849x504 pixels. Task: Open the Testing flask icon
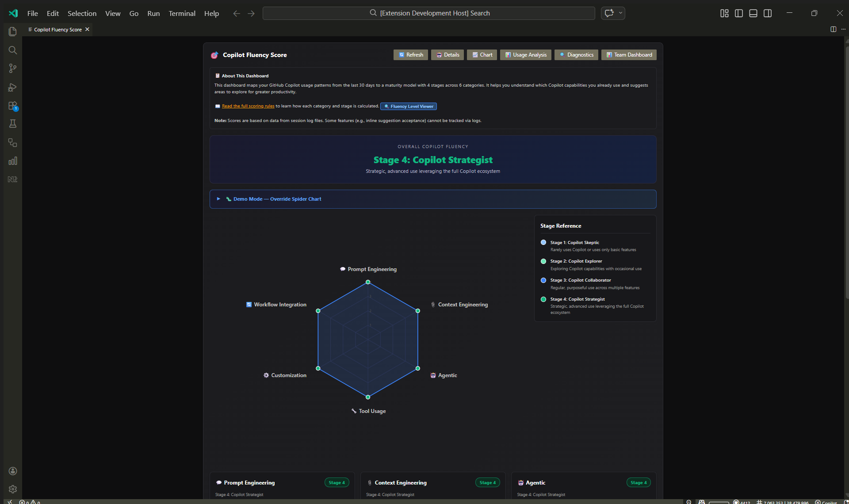[x=12, y=124]
